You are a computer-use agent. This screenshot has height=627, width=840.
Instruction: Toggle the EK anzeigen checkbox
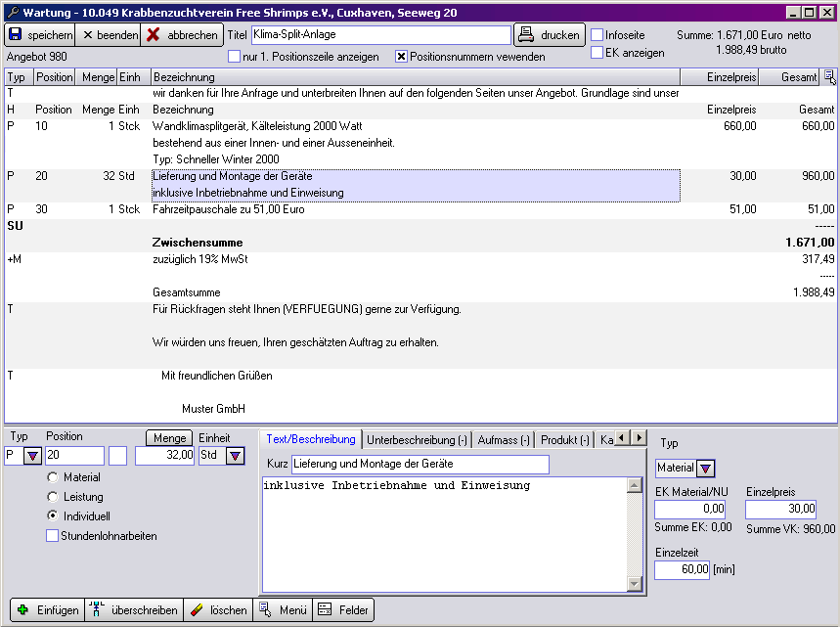coord(597,53)
